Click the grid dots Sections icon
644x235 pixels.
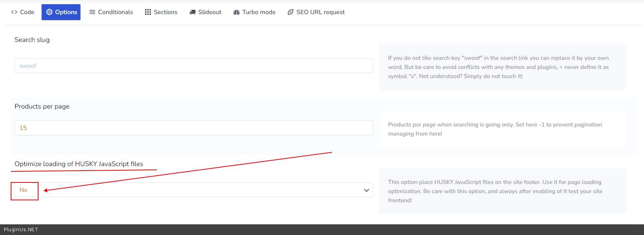(148, 12)
